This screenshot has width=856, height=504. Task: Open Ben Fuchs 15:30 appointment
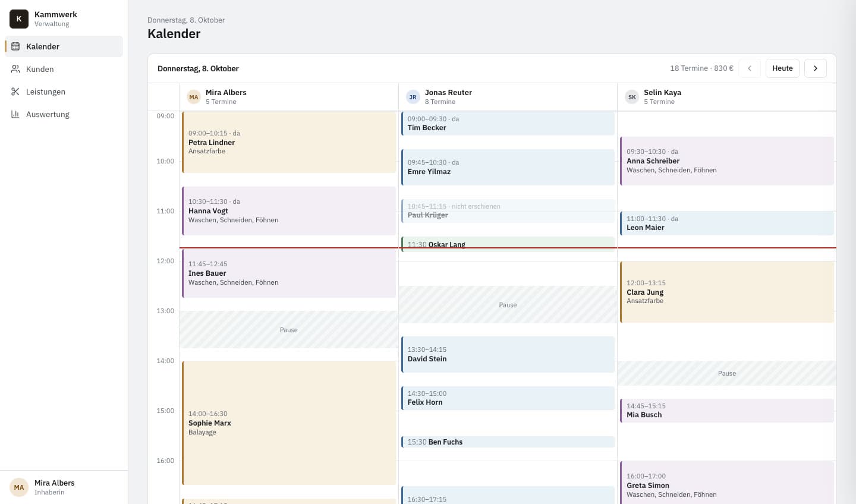pyautogui.click(x=508, y=442)
